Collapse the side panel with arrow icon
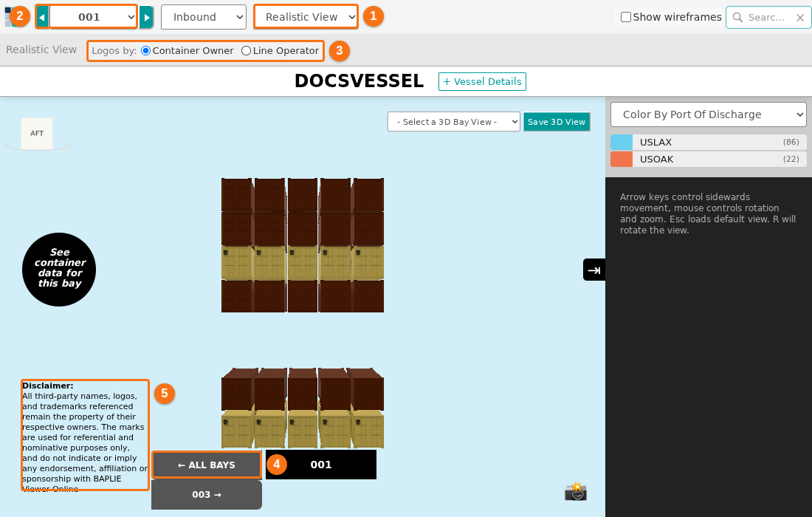Screen dimensions: 812x517 click(x=594, y=270)
